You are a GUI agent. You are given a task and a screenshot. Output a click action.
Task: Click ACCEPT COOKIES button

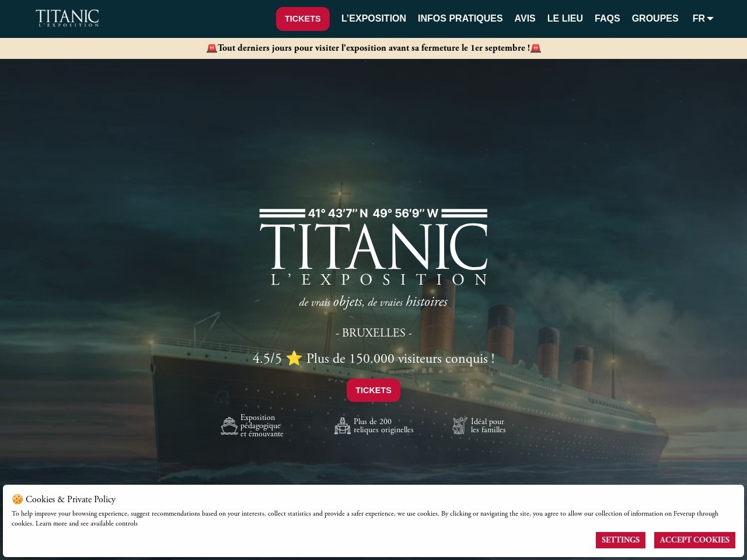(694, 540)
